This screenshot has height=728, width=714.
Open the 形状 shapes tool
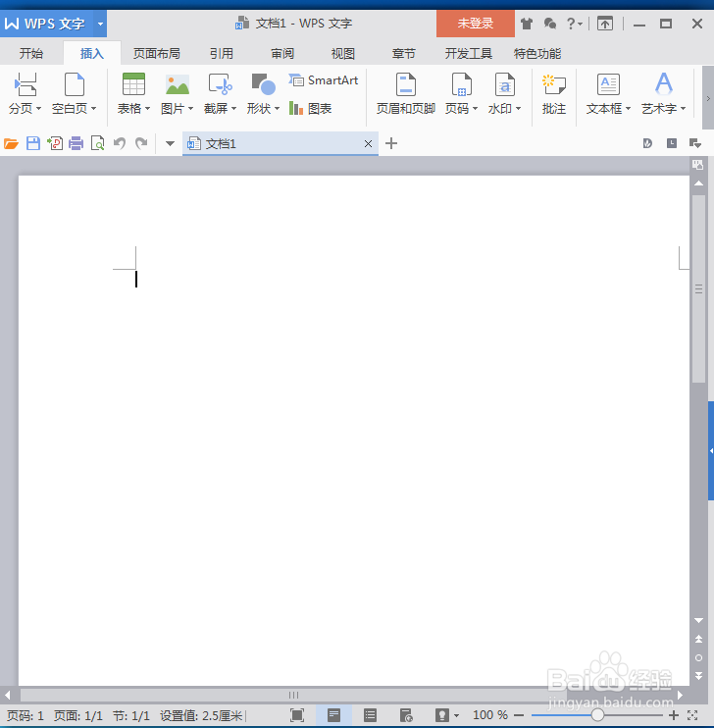click(x=263, y=84)
